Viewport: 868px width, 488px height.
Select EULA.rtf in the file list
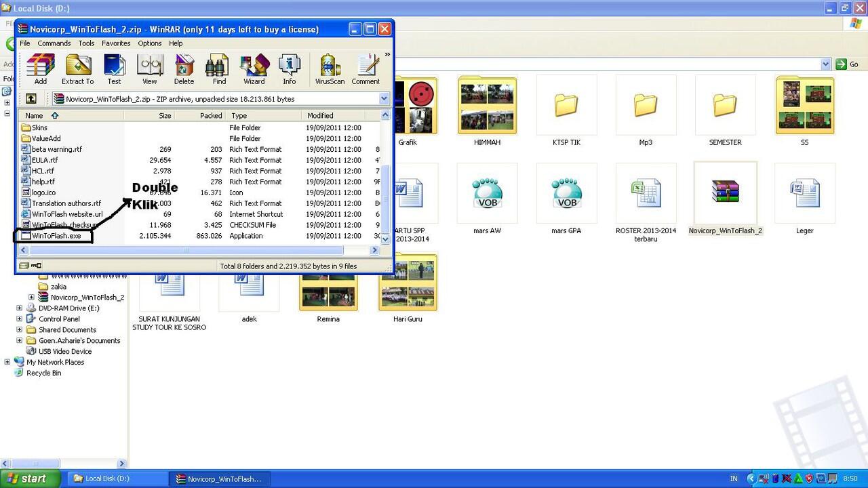(39, 160)
